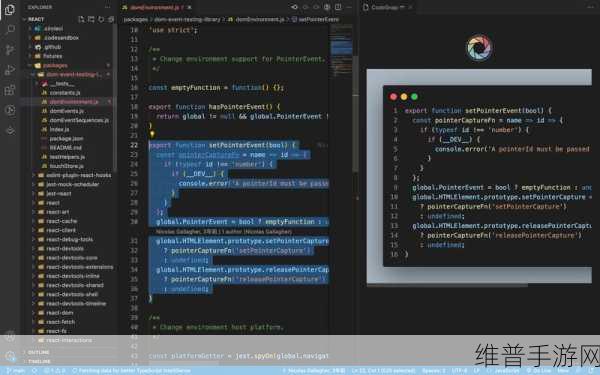This screenshot has height=375, width=600.
Task: Click the lightbulb code action icon
Action: pos(152,134)
